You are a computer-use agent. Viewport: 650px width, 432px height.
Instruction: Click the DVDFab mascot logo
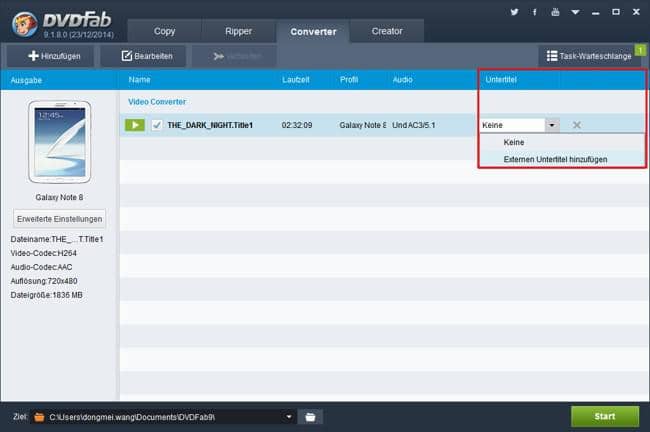point(25,24)
